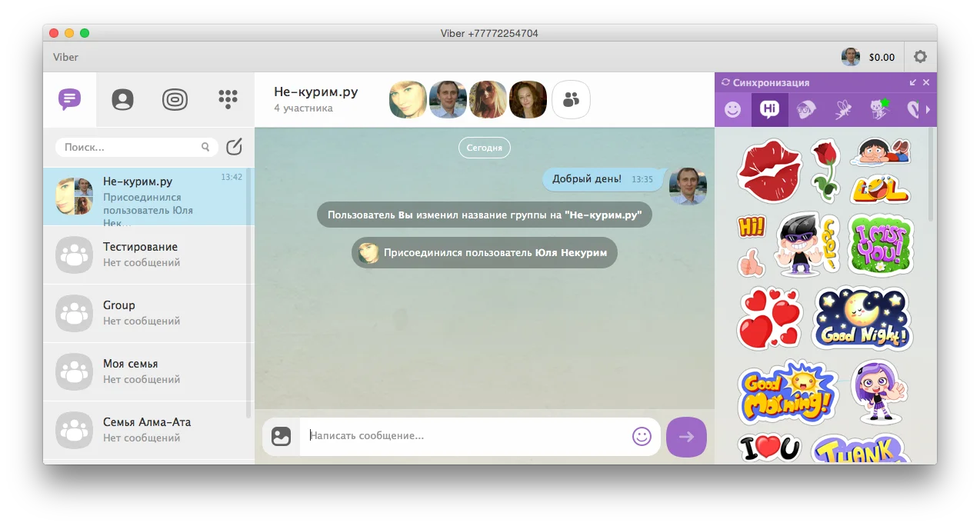Click the $0.00 Viber Out balance
This screenshot has height=526, width=980.
point(882,57)
